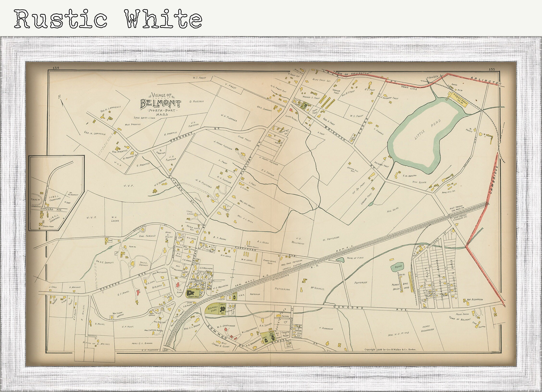Click the 'Miss Prentiss' parcel label
Image resolution: width=542 pixels, height=392 pixels.
click(x=132, y=124)
